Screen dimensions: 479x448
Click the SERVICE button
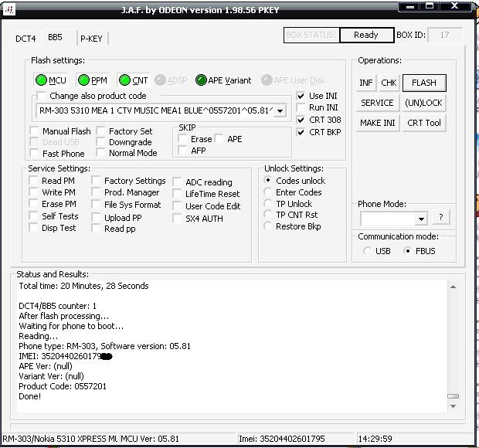tap(377, 103)
